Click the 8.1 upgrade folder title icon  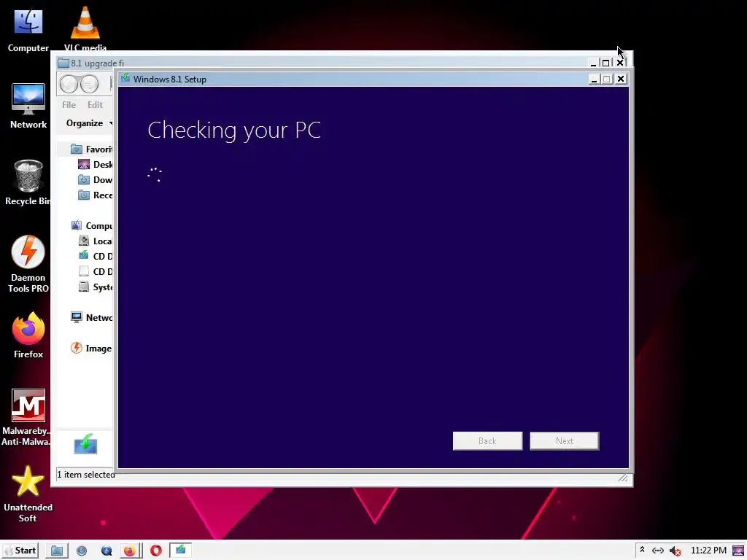click(63, 63)
